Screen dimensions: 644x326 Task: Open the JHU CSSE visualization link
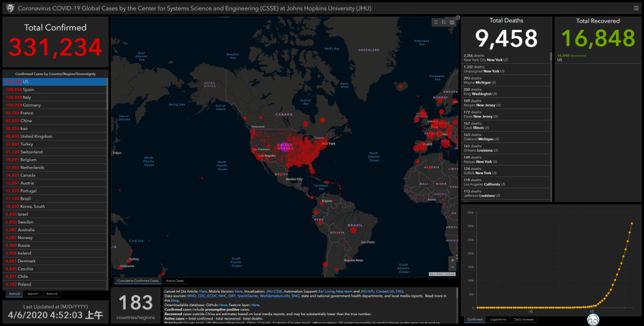tap(274, 291)
